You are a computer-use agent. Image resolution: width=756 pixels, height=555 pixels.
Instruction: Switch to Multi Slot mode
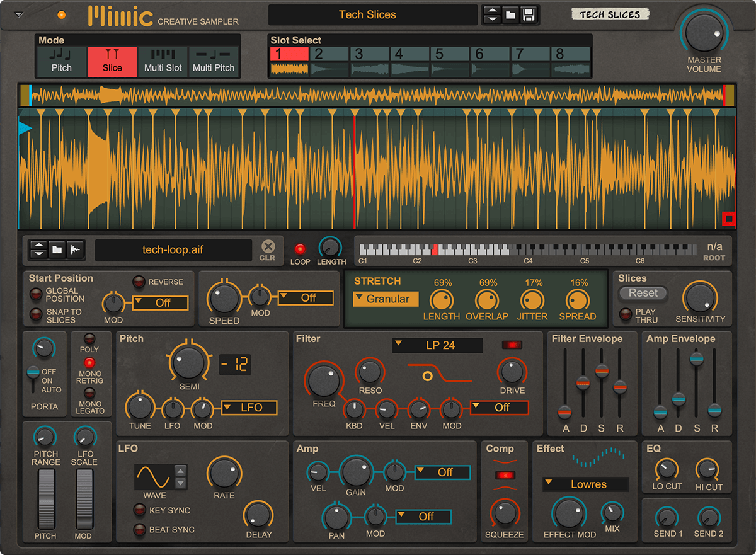[x=163, y=60]
